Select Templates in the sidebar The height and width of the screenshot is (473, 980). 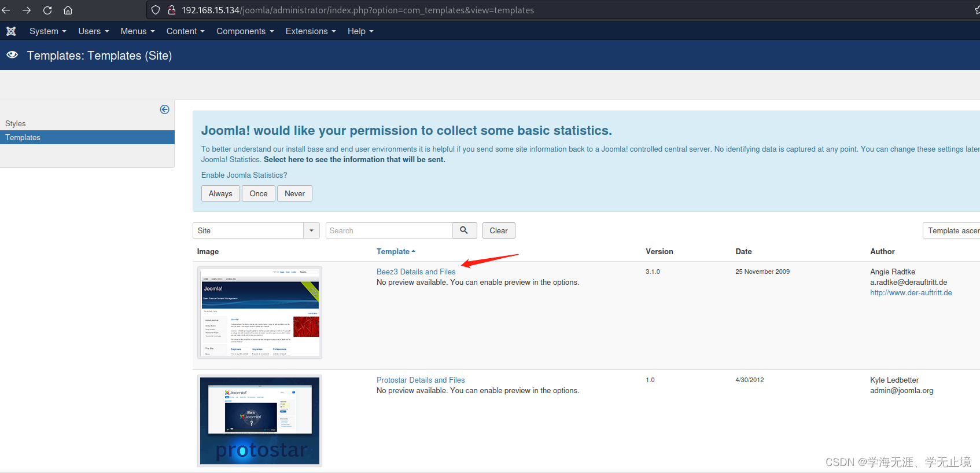[87, 137]
